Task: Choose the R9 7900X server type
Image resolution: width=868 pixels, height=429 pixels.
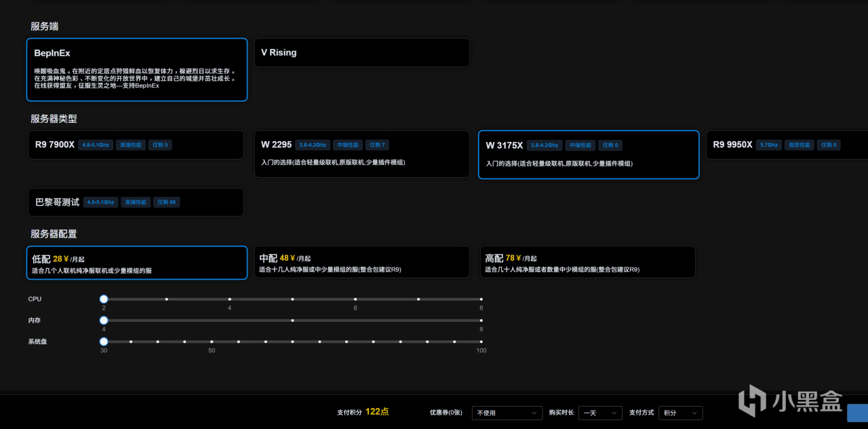Action: tap(136, 145)
